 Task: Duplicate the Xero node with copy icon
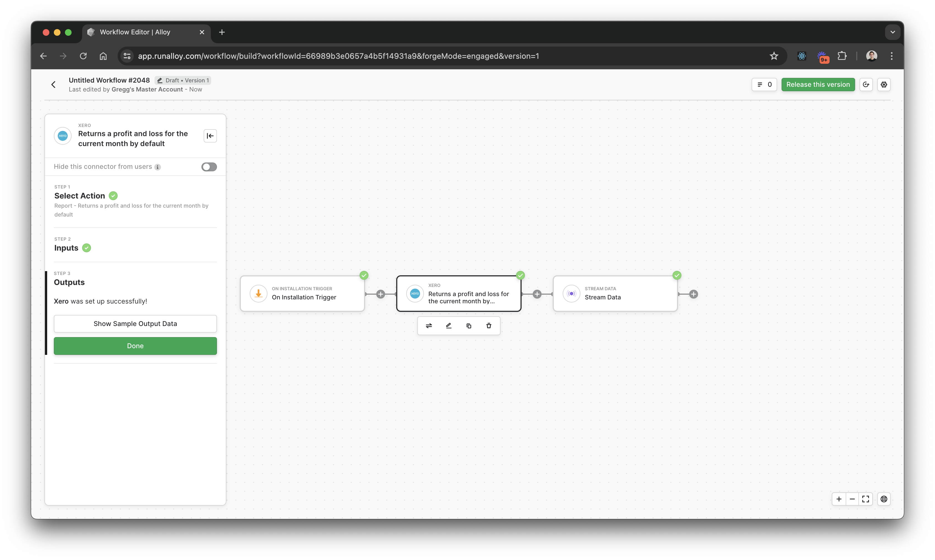469,326
